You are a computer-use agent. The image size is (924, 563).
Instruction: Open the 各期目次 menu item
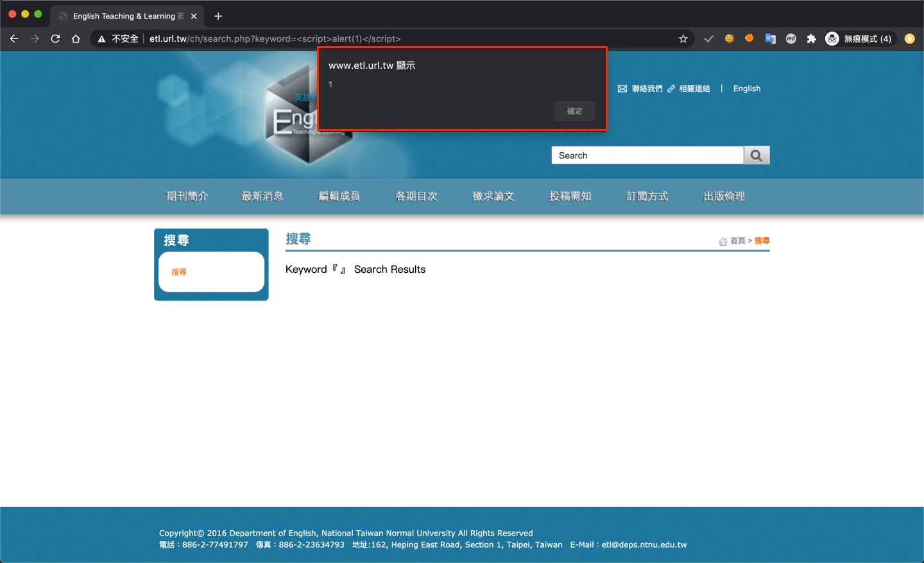tap(416, 196)
